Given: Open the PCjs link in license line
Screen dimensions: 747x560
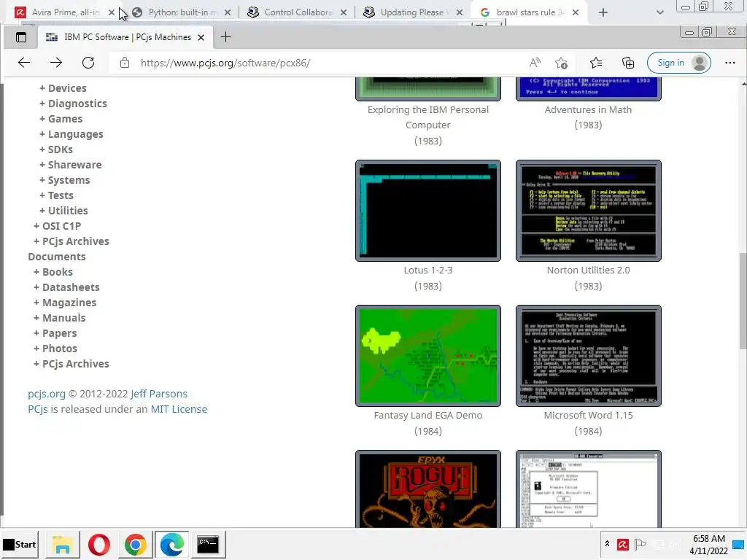Looking at the screenshot, I should 38,409.
